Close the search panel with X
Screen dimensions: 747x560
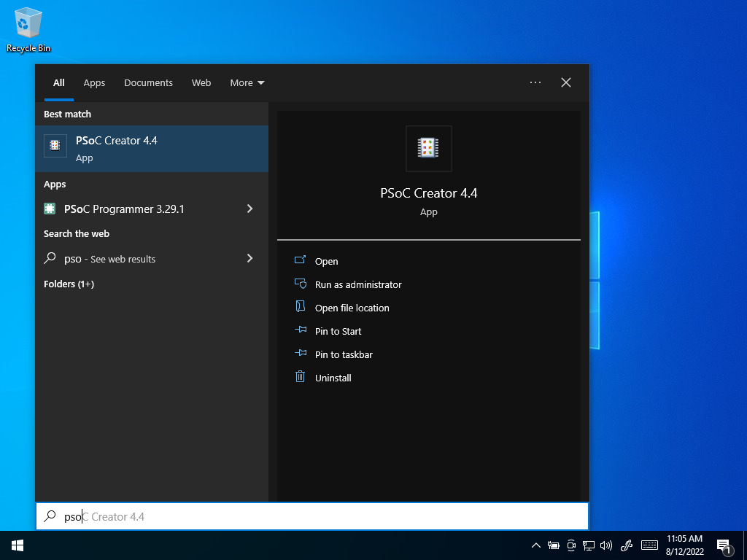click(566, 82)
